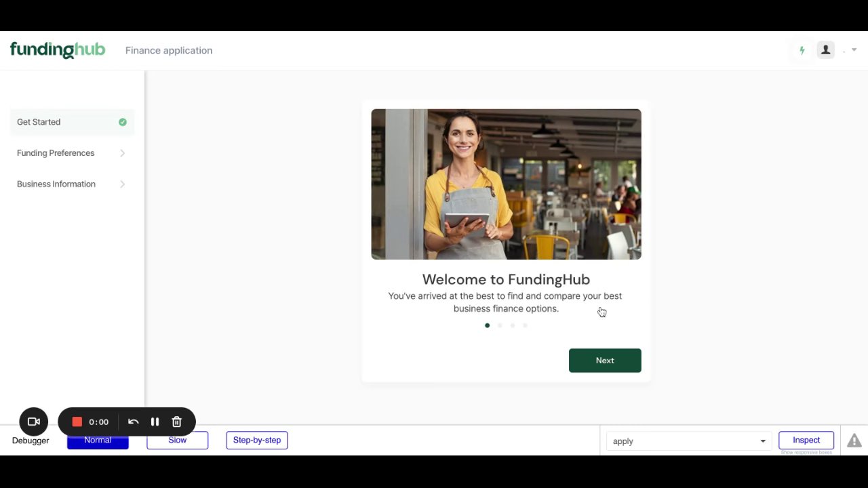The width and height of the screenshot is (868, 488).
Task: Open the user profile avatar
Action: pos(825,50)
